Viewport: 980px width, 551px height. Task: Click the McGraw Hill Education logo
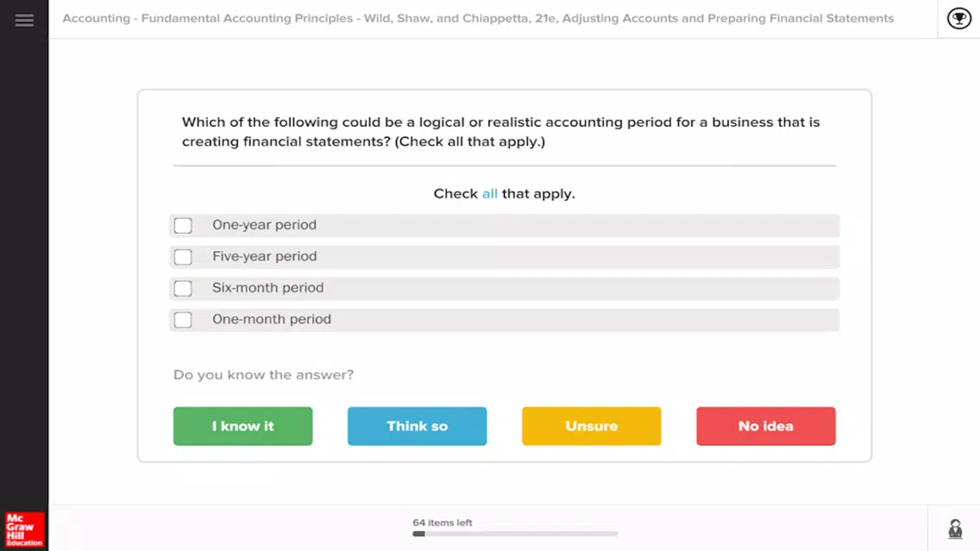(x=24, y=529)
